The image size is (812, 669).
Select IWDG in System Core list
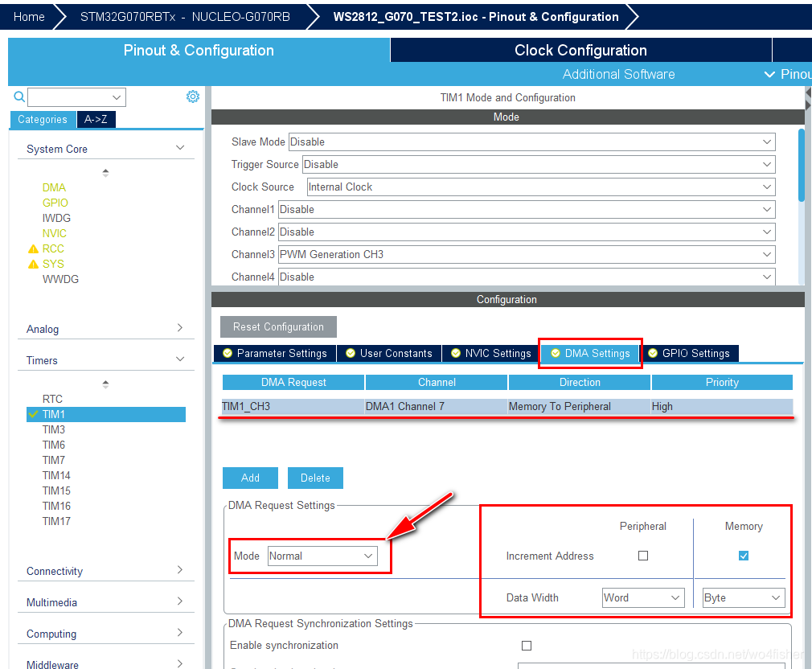(56, 219)
